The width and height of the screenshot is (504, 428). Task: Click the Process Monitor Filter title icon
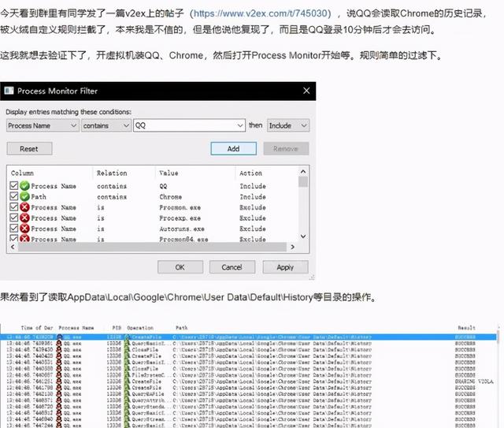[9, 91]
